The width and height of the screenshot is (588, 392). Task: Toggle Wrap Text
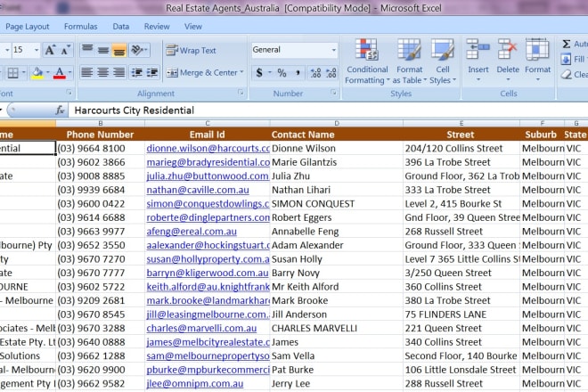(192, 50)
